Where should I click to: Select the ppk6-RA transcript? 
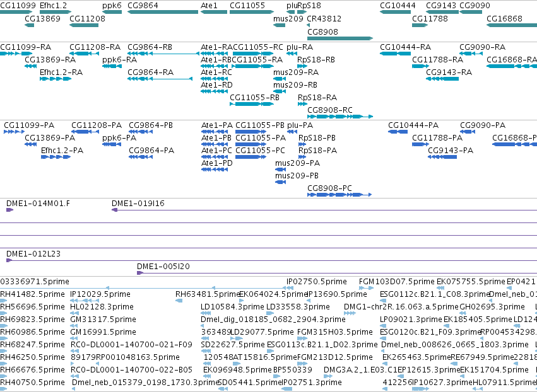pyautogui.click(x=112, y=66)
